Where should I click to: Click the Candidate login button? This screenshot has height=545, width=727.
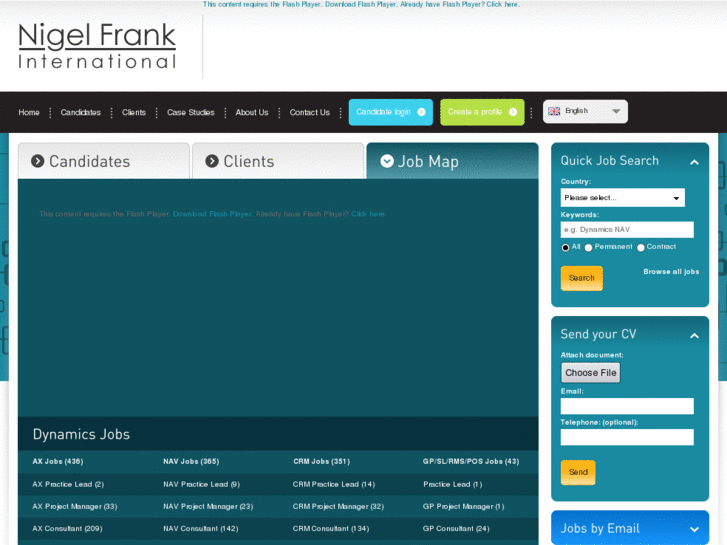pos(390,112)
